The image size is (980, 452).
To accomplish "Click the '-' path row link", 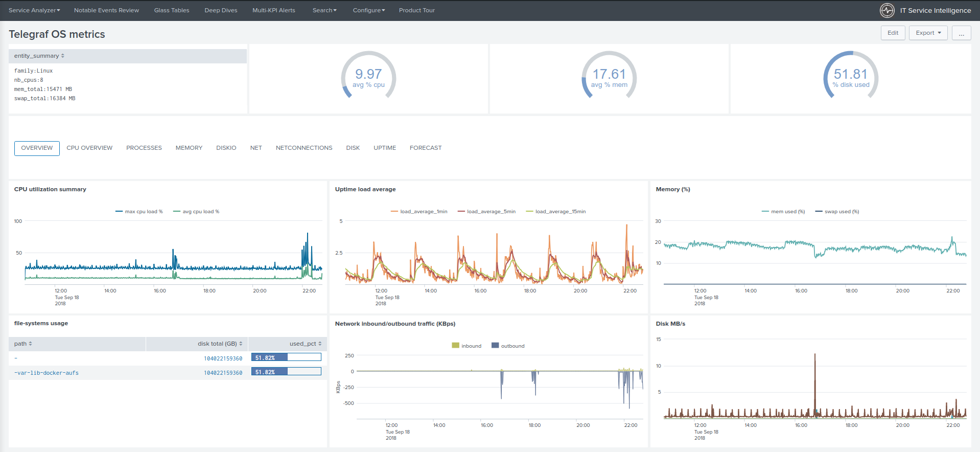I will [x=16, y=358].
